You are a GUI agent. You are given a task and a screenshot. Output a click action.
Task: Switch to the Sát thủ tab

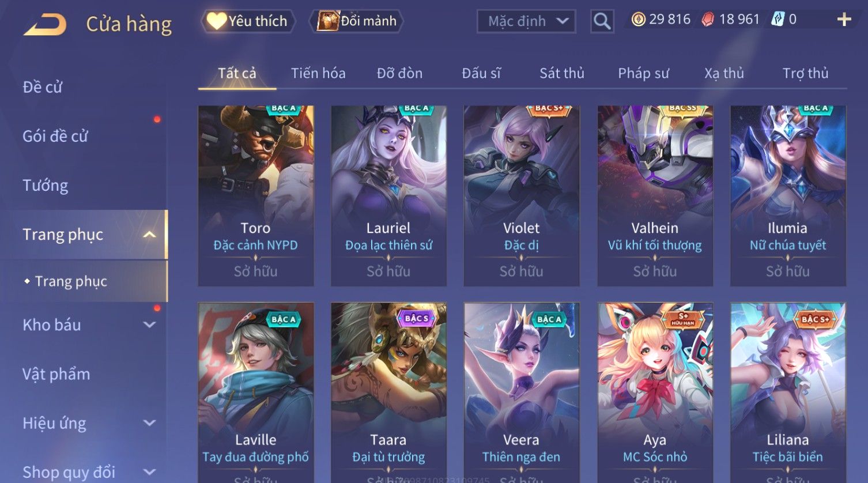pyautogui.click(x=562, y=73)
